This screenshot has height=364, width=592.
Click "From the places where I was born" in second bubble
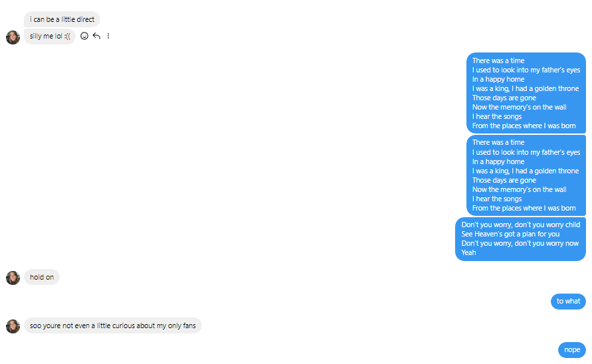524,208
